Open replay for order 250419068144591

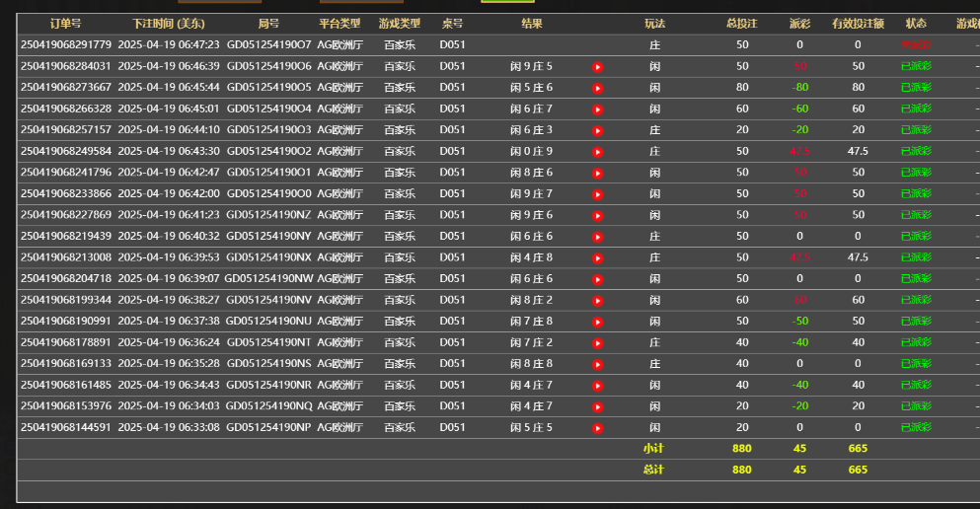pos(597,428)
